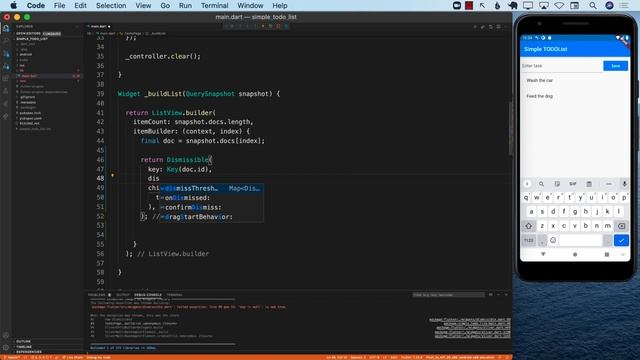This screenshot has width=640, height=360.
Task: Expand keyboard toolbar with the arrow chevron
Action: (527, 184)
